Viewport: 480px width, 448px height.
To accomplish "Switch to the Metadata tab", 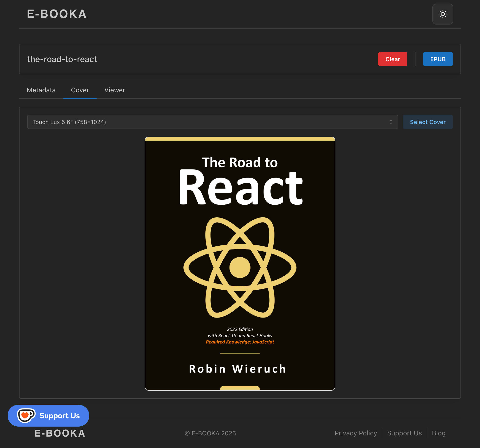I will tap(41, 90).
